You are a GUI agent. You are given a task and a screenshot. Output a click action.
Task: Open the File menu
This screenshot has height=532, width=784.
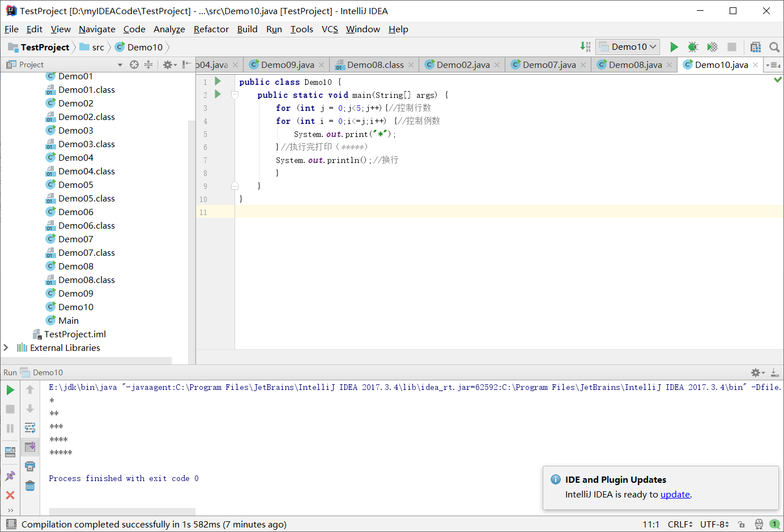(11, 29)
